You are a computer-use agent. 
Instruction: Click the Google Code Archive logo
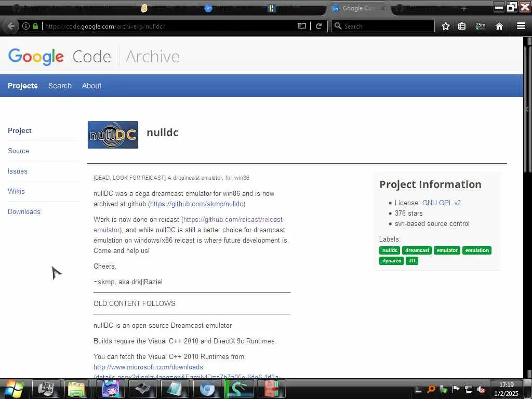[x=94, y=56]
